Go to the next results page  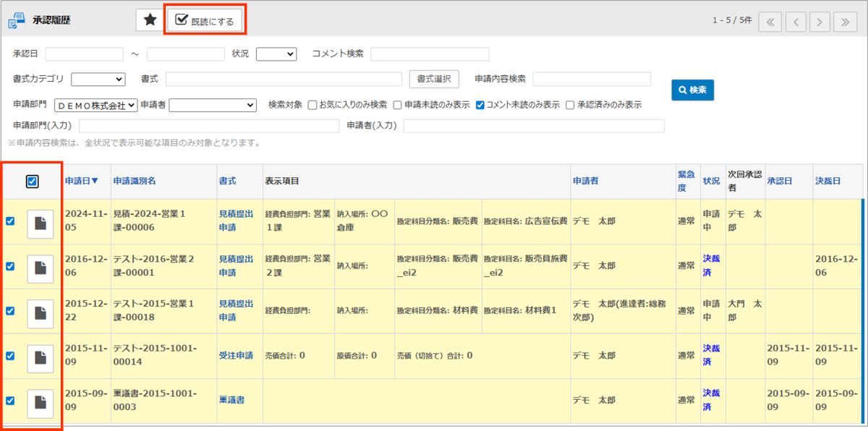click(x=820, y=21)
